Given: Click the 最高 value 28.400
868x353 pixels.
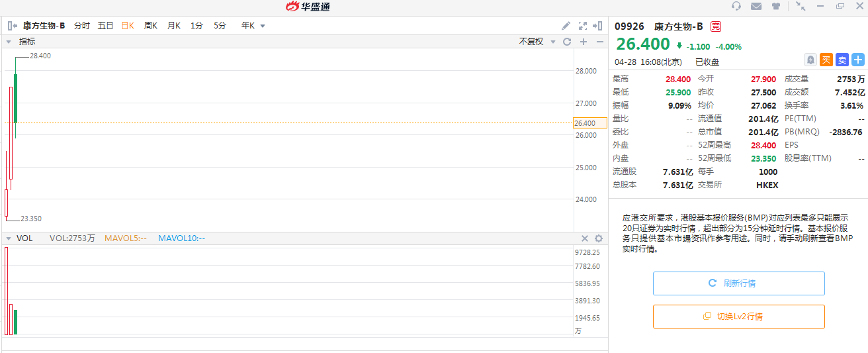Looking at the screenshot, I should [678, 79].
